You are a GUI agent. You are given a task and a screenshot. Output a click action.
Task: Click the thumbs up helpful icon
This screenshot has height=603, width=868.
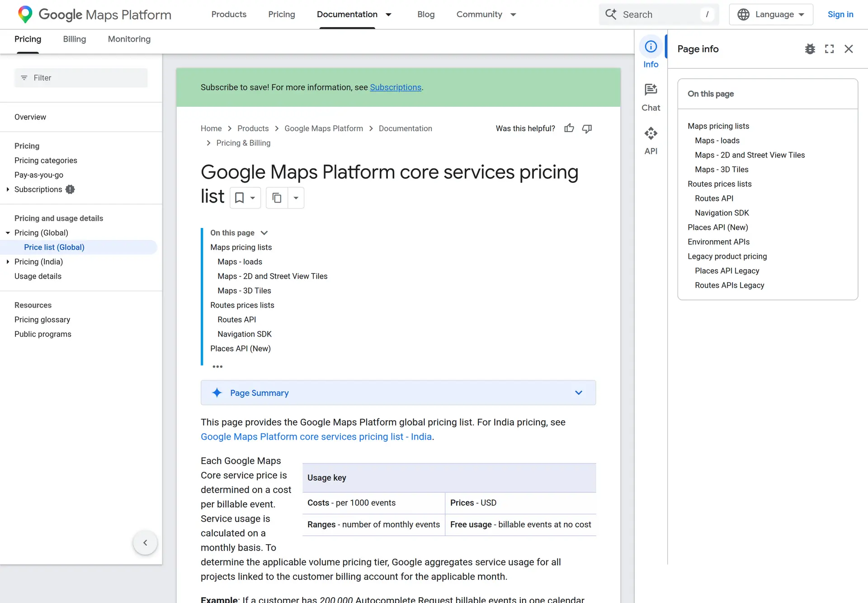coord(569,128)
